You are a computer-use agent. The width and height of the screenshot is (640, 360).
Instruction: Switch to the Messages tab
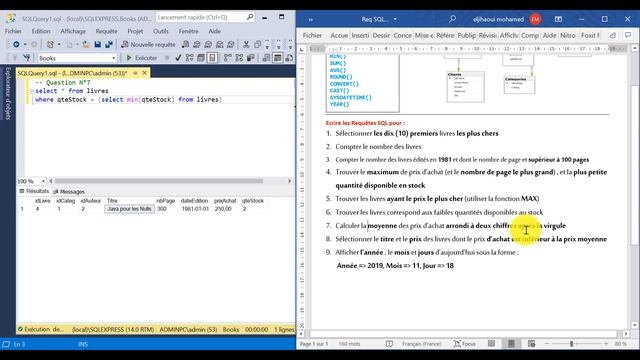(69, 191)
